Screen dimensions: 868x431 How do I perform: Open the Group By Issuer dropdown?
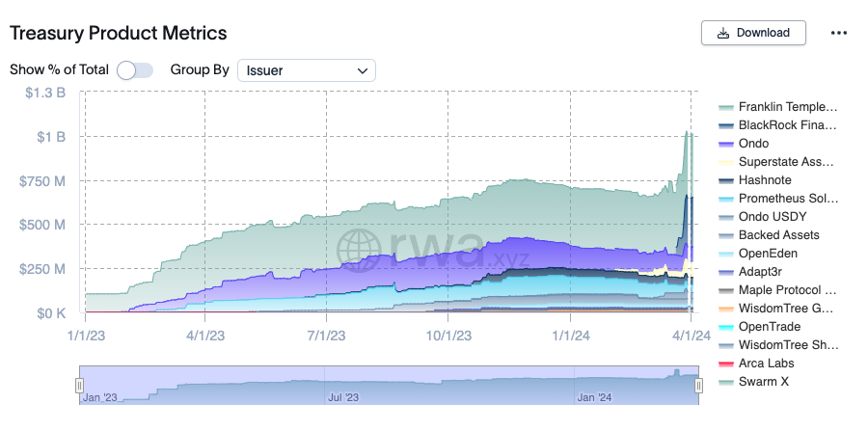click(307, 70)
